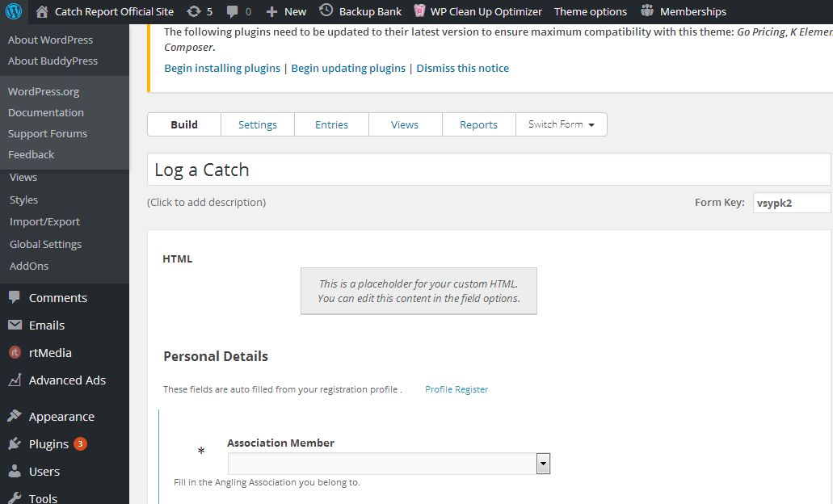
Task: Click the WP Clean Up Optimizer icon
Action: pos(420,11)
